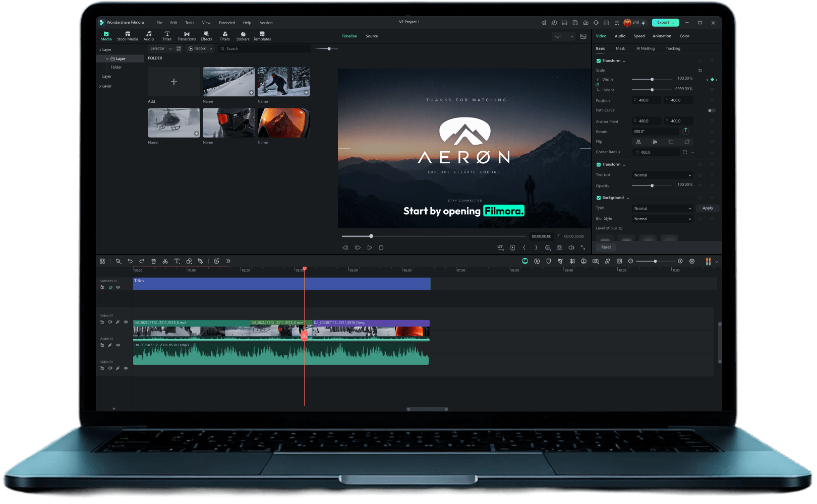Click the Reset button in properties panel
Viewport: 817px width, 504px height.
click(x=606, y=247)
